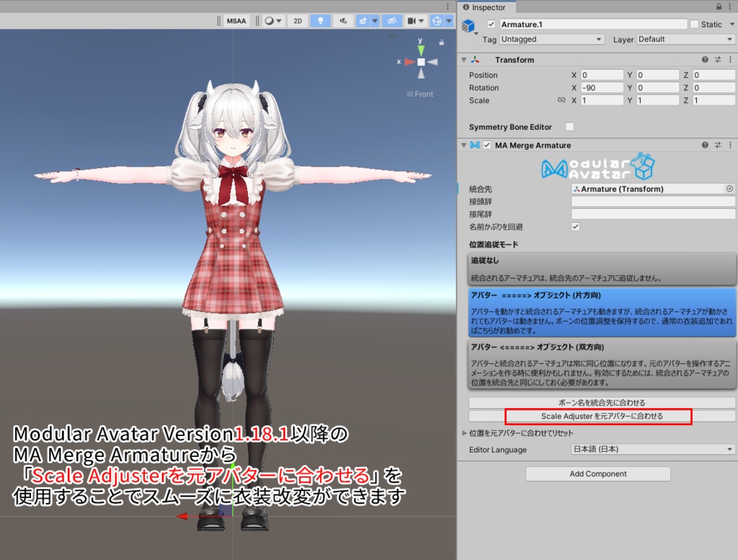Screen dimensions: 738x560
Task: Click the scene camera settings icon
Action: pos(412,21)
